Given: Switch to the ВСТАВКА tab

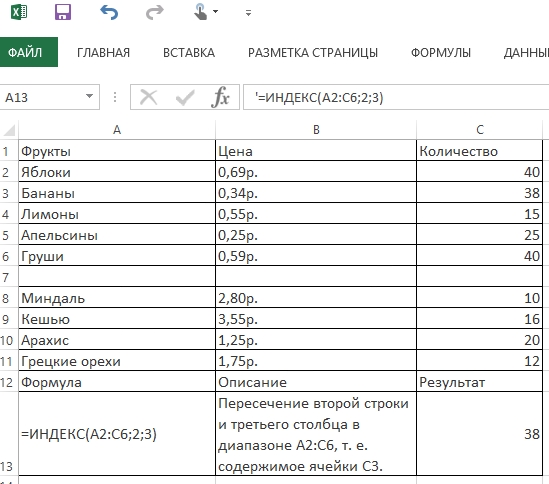Looking at the screenshot, I should tap(189, 53).
